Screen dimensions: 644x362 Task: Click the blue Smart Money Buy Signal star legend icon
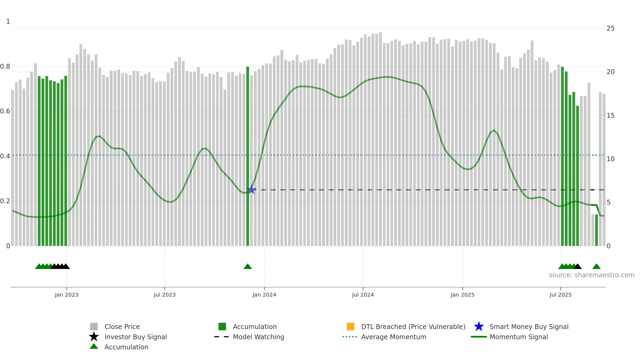(479, 326)
